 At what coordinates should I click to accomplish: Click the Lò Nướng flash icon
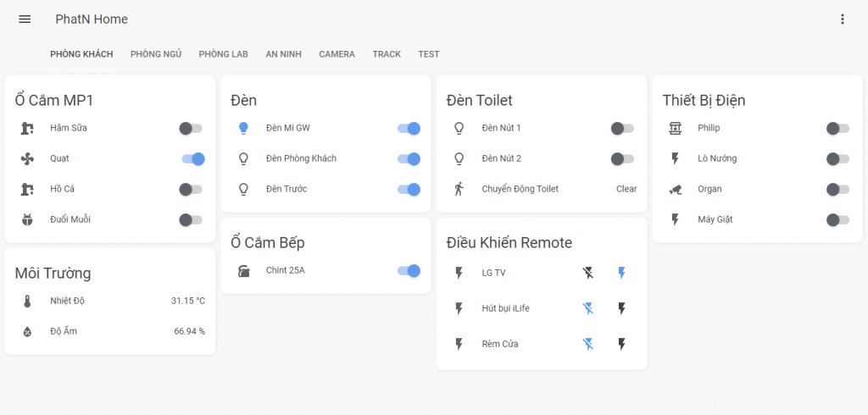(675, 159)
